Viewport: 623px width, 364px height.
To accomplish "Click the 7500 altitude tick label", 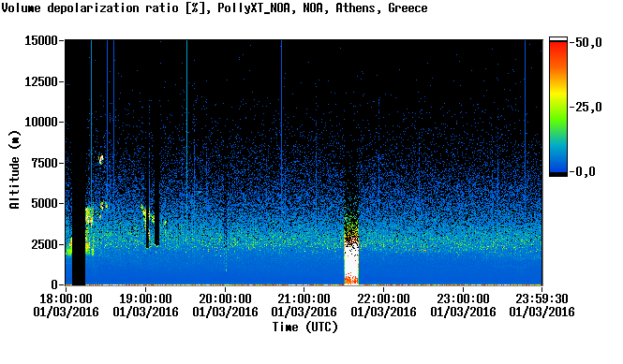I will 45,163.
